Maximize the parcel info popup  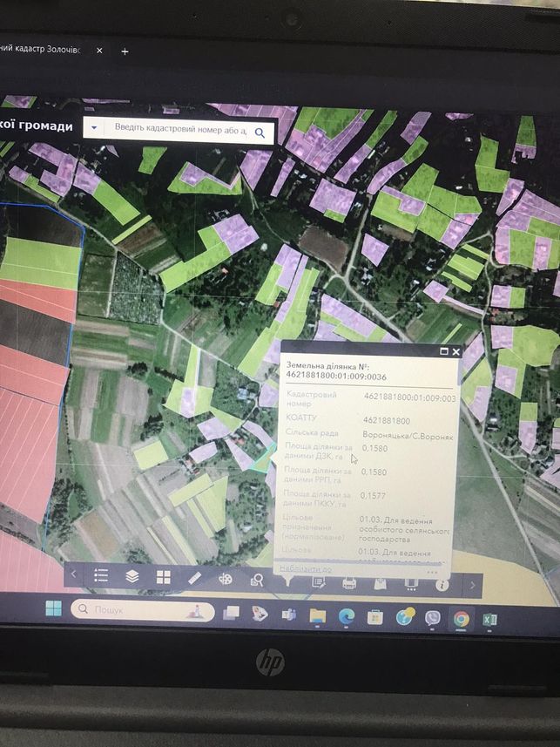point(444,351)
